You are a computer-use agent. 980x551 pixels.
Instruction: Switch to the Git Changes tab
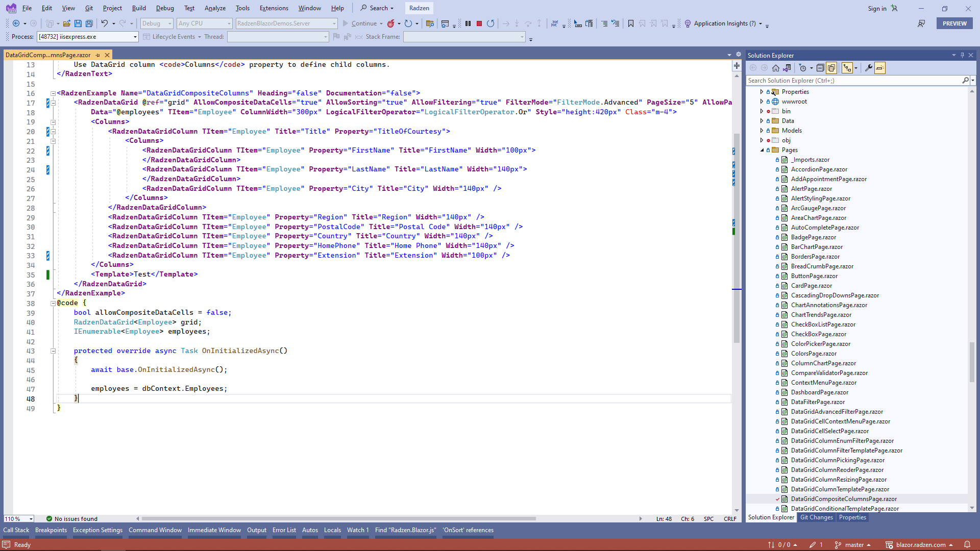(816, 517)
